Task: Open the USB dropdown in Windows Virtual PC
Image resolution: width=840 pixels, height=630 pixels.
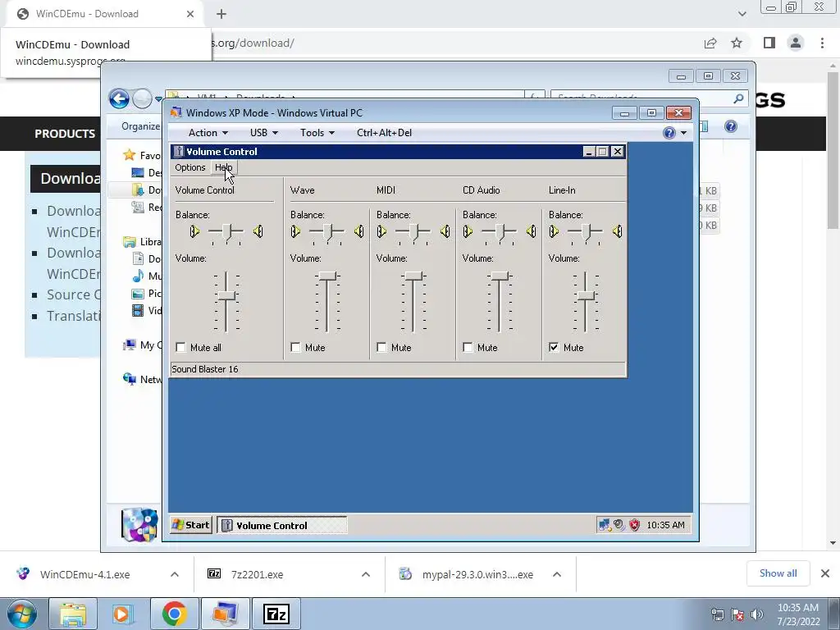Action: (264, 133)
